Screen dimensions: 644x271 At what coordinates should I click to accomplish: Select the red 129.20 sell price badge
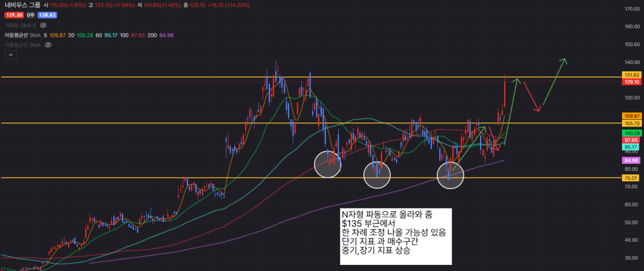pos(14,15)
